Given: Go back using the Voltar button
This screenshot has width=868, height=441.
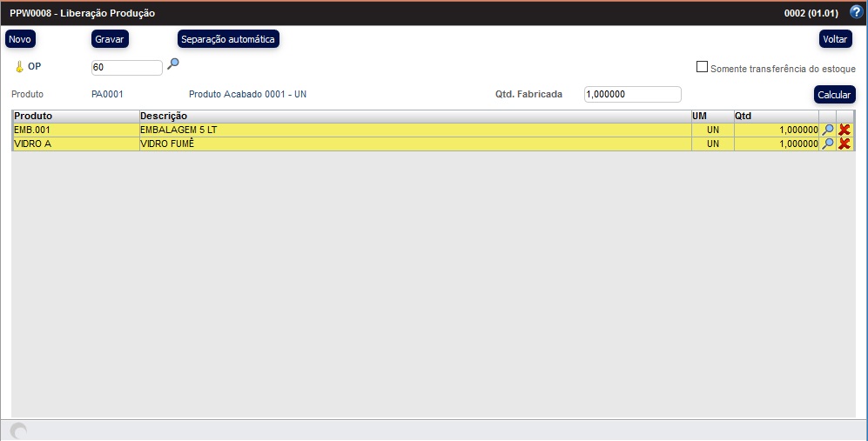Looking at the screenshot, I should point(836,39).
